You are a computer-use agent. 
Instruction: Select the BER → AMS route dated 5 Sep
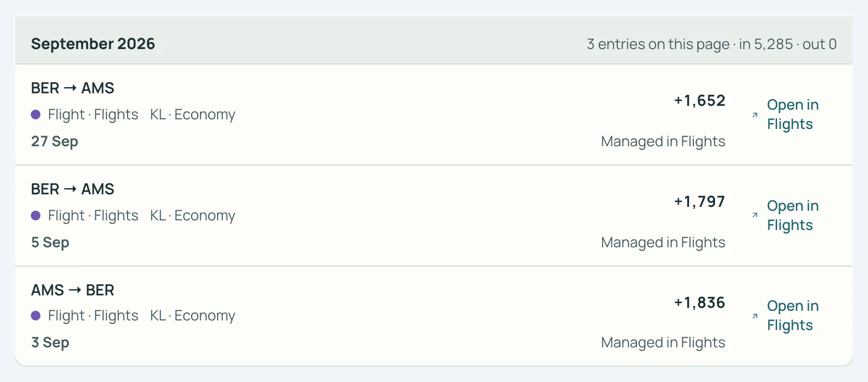(x=73, y=189)
